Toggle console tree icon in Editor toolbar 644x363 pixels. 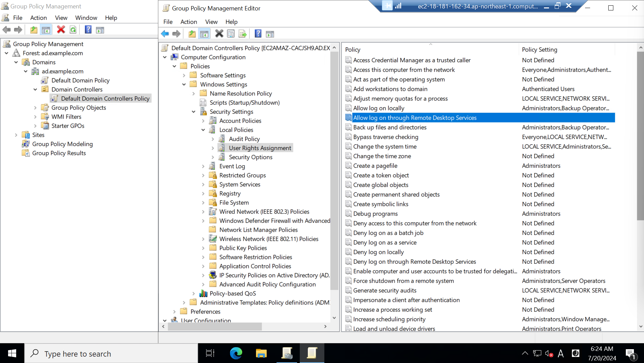point(204,34)
